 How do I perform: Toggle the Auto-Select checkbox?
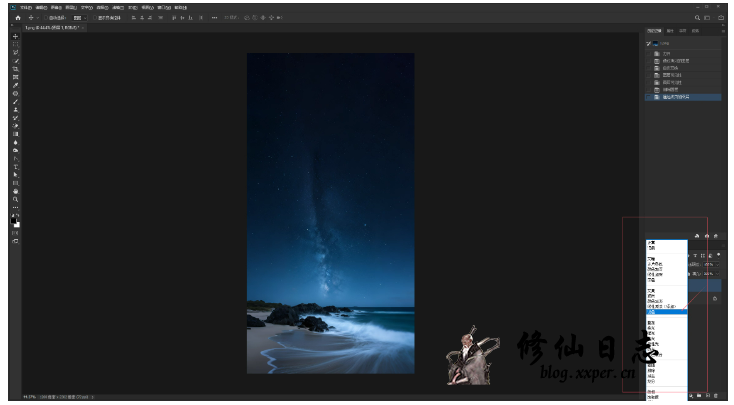(47, 18)
